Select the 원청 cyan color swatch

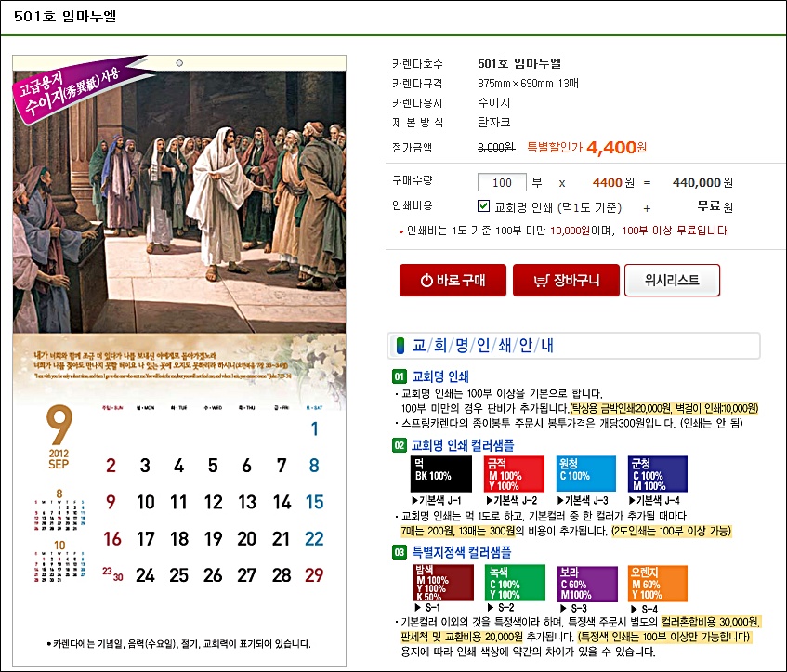(585, 474)
